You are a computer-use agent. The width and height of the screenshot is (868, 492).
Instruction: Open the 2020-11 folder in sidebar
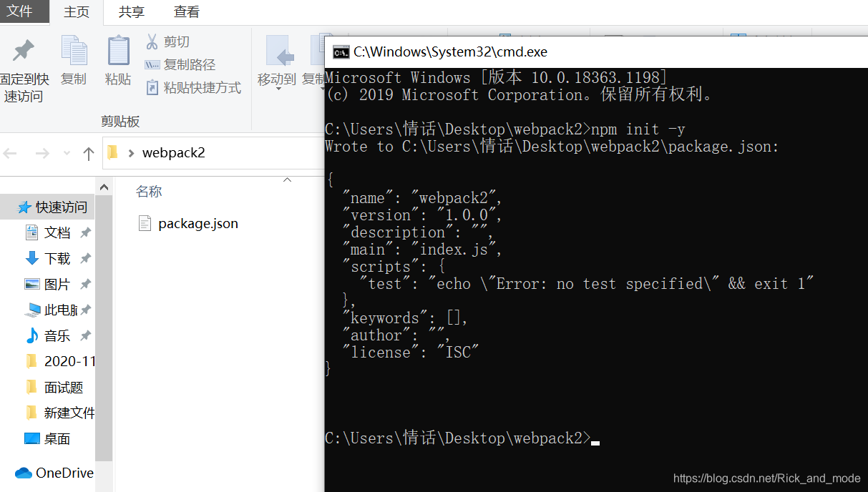coord(60,361)
